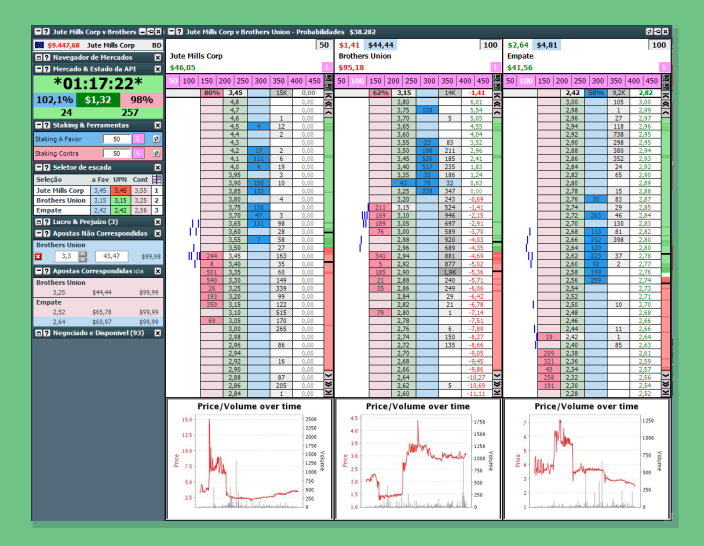Toggle the pink L button beside Staking Contra
The height and width of the screenshot is (546, 704).
click(x=139, y=154)
